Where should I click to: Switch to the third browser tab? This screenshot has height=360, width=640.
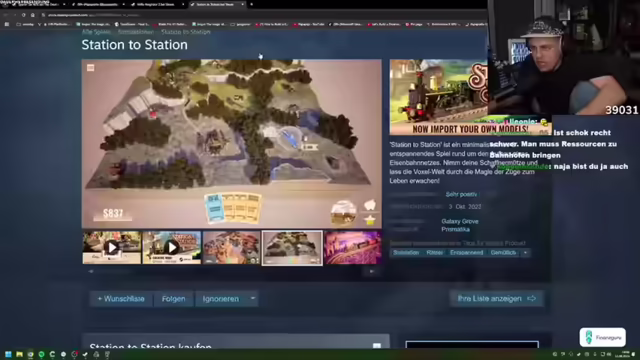pos(157,4)
